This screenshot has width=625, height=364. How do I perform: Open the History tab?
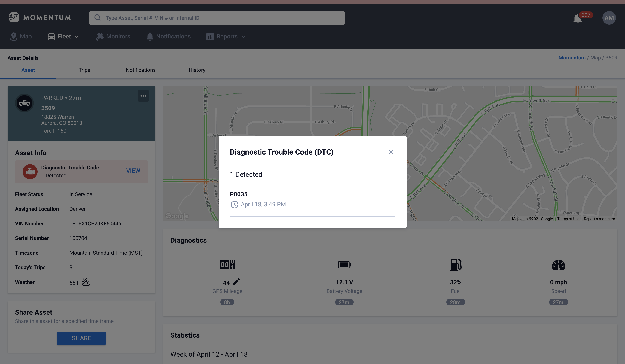[197, 70]
